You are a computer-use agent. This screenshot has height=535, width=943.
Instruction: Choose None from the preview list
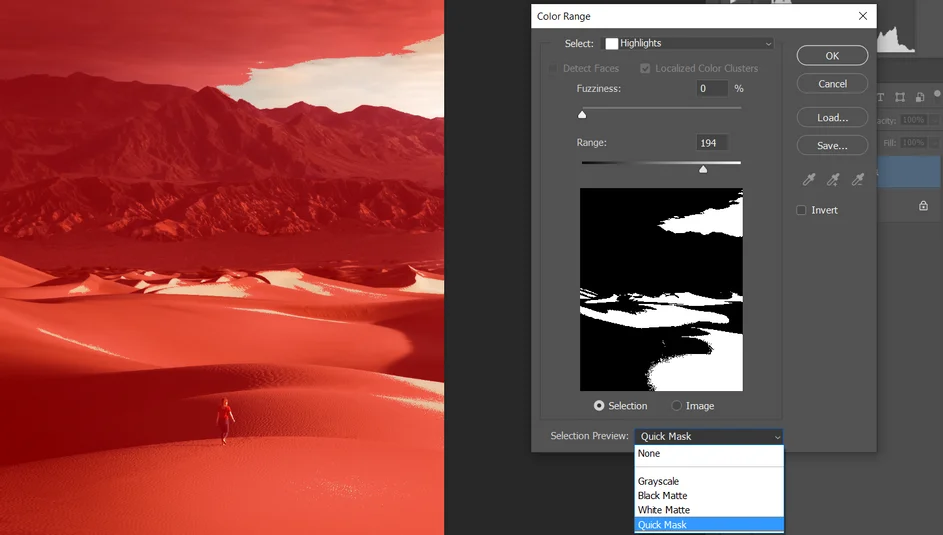click(649, 454)
